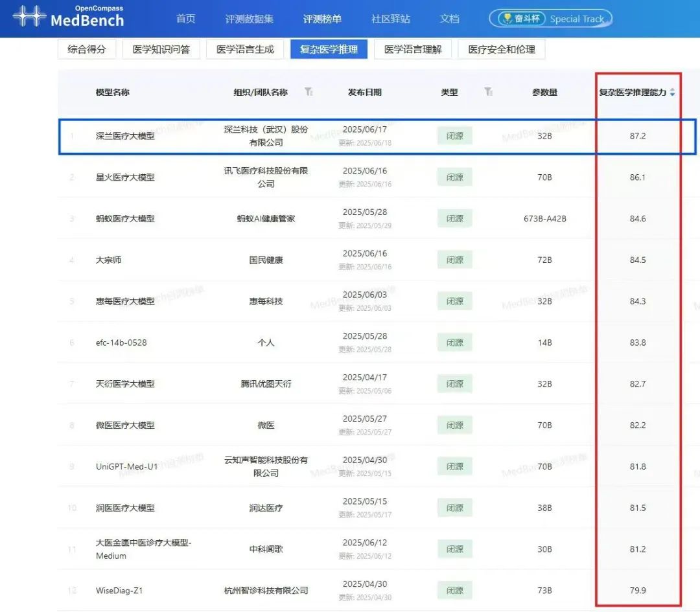Click the 72B parameter cell

(x=544, y=260)
